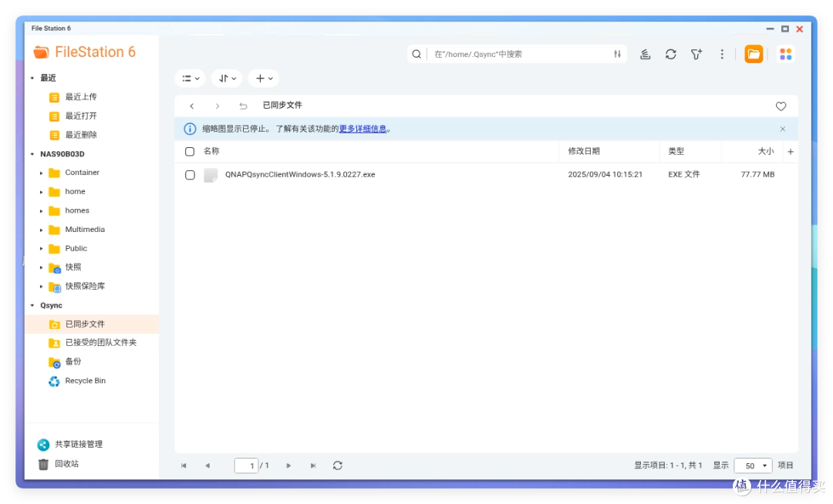
Task: Click the orange remote mount folder icon
Action: coord(754,54)
